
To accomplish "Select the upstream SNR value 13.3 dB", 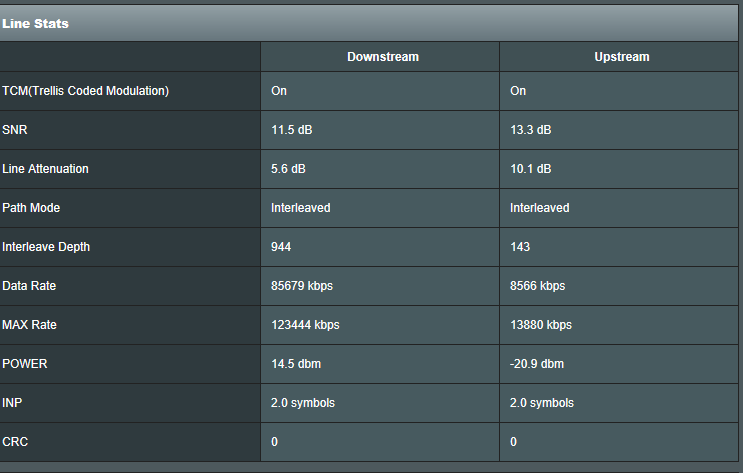I will pos(531,130).
